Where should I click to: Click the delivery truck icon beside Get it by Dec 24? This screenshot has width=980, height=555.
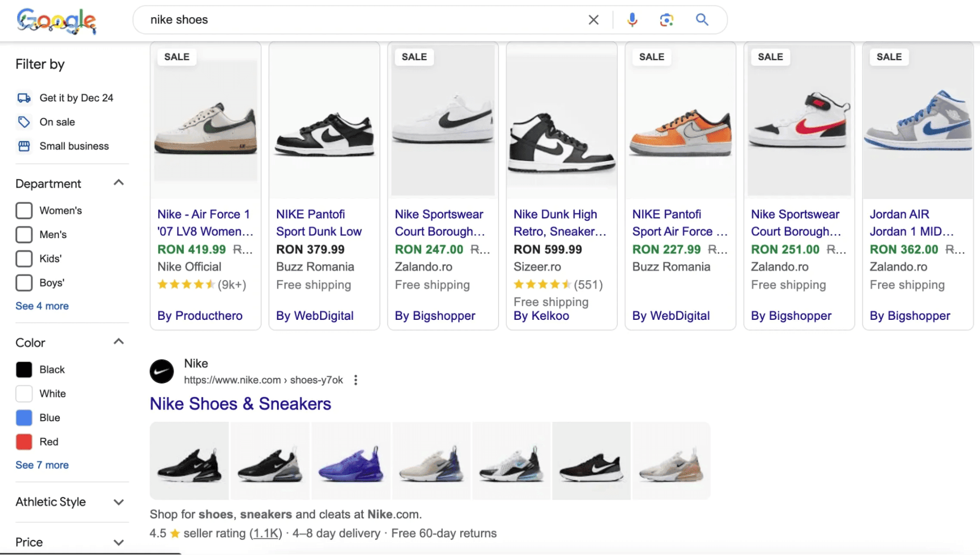24,97
